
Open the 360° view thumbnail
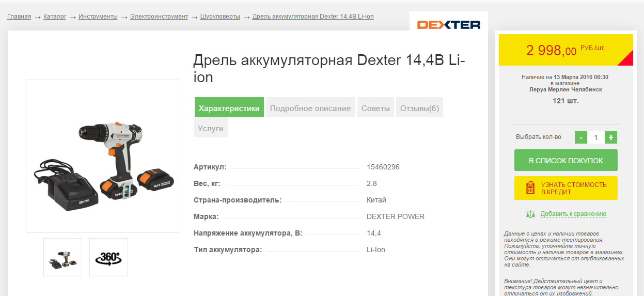[x=108, y=257]
